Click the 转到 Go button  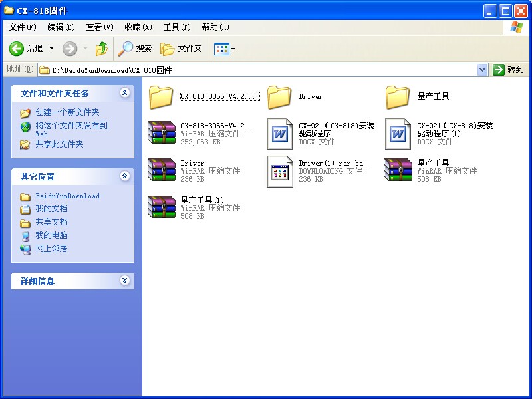508,70
